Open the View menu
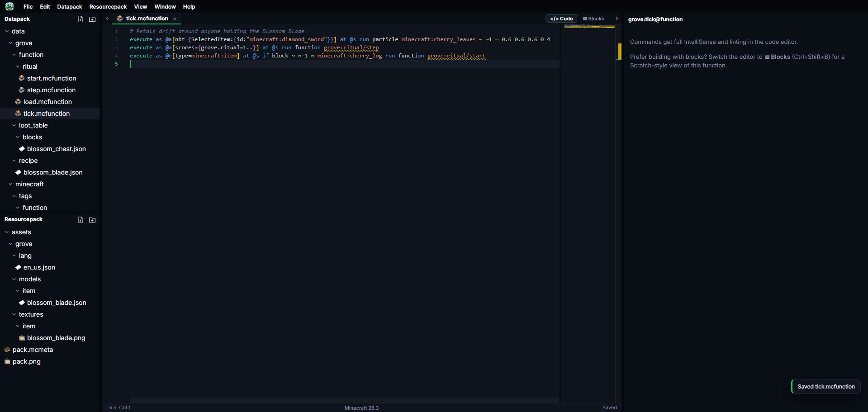Image resolution: width=868 pixels, height=412 pixels. (141, 7)
